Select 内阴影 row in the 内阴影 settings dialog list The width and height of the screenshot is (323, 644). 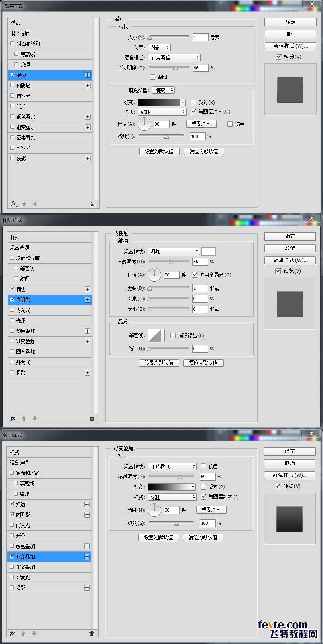50,300
